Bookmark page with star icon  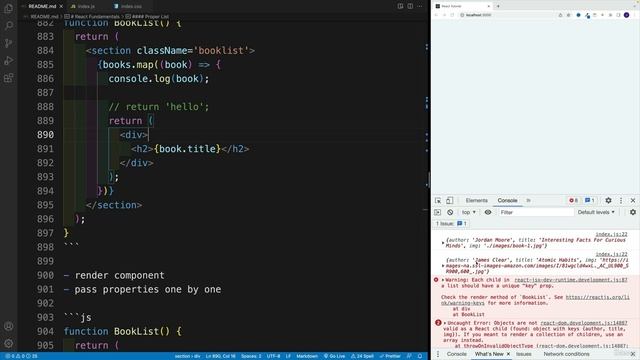[569, 15]
